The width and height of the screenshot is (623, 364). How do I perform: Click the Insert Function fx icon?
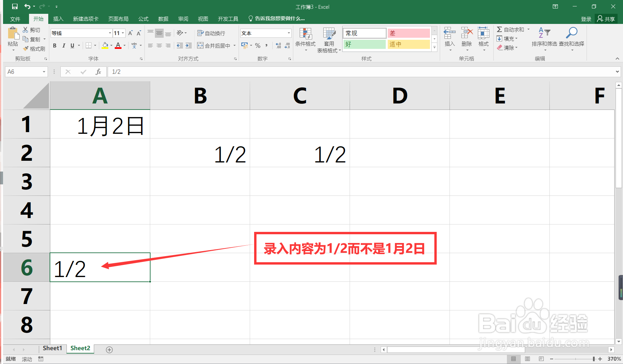[x=98, y=72]
